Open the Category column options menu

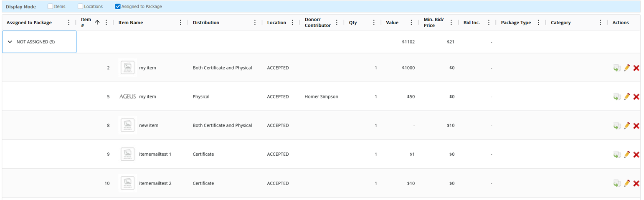(600, 23)
